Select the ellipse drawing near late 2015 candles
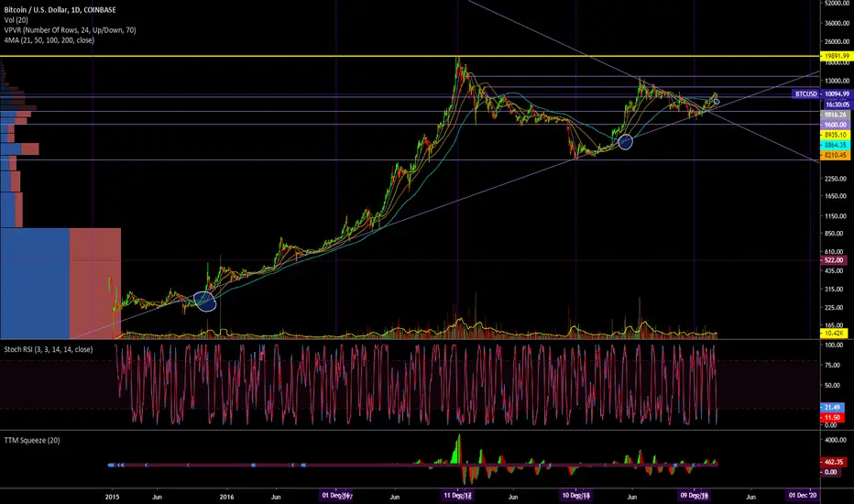This screenshot has height=504, width=854. click(204, 301)
